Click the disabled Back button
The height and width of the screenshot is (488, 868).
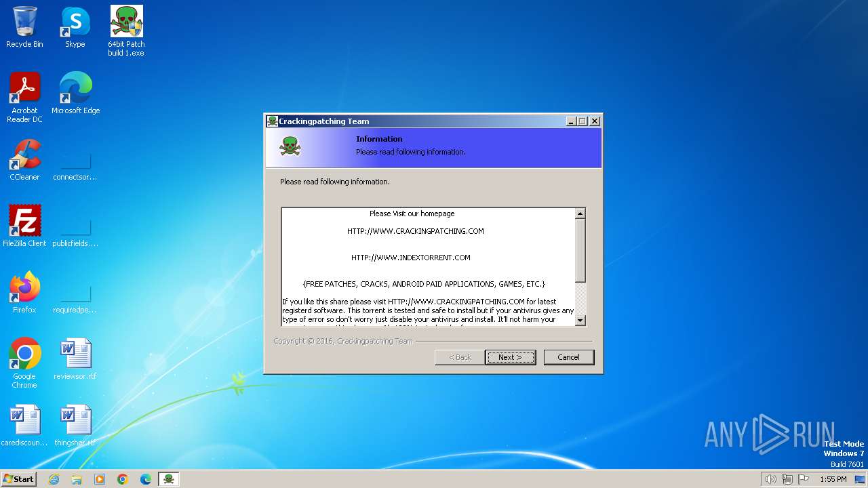click(x=460, y=357)
